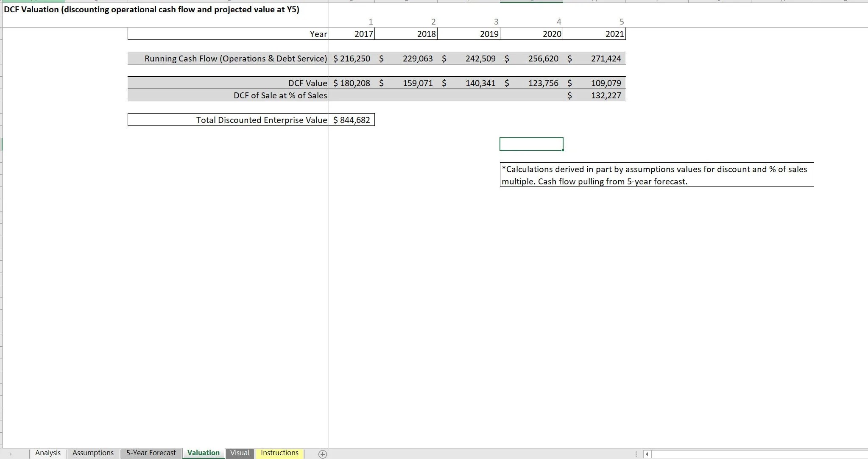Screen dimensions: 868x459
Task: Switch to the Visual sheet
Action: click(x=240, y=453)
